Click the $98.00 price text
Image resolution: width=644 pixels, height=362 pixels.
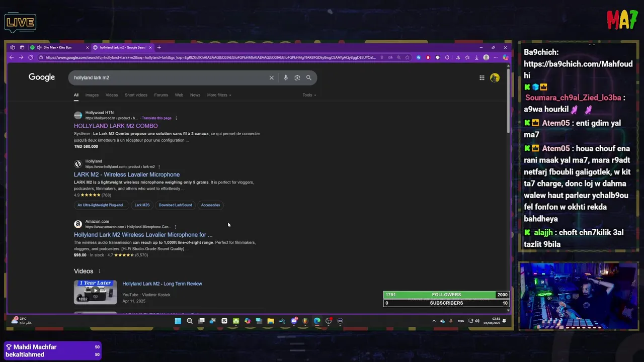click(x=80, y=255)
